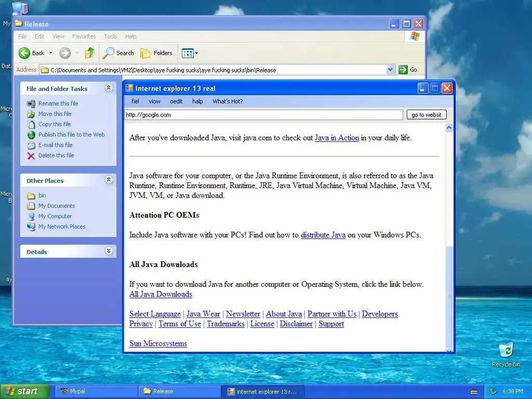Open the Views icon button in Explorer
532x399 pixels.
[188, 53]
